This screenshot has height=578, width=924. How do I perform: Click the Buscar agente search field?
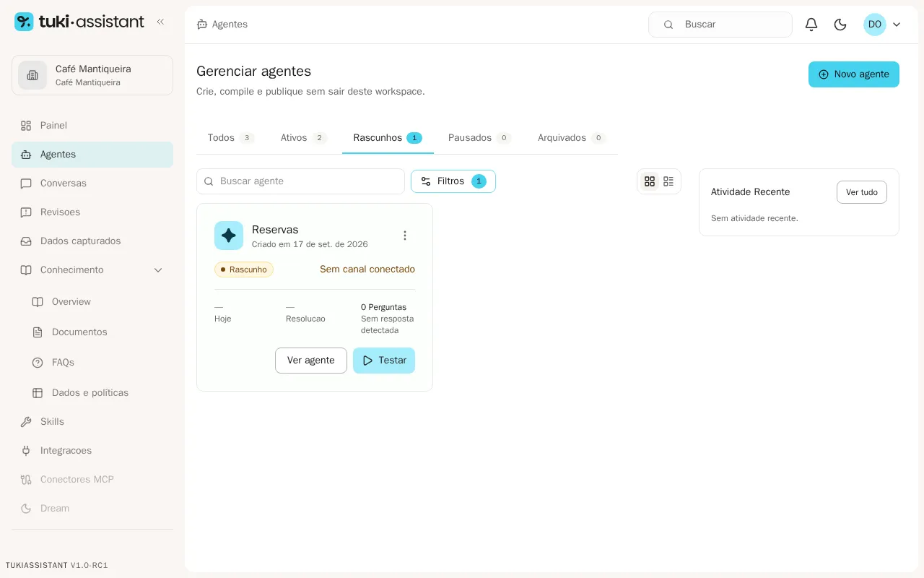pyautogui.click(x=300, y=181)
